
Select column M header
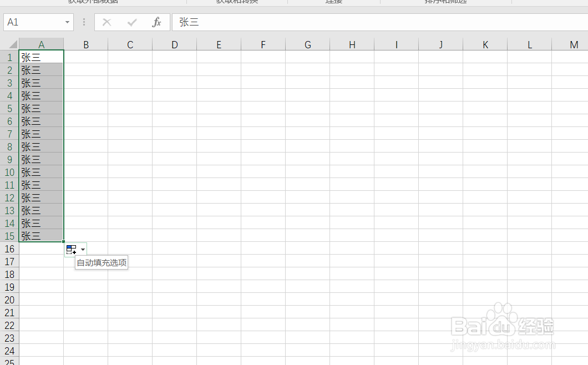coord(570,44)
